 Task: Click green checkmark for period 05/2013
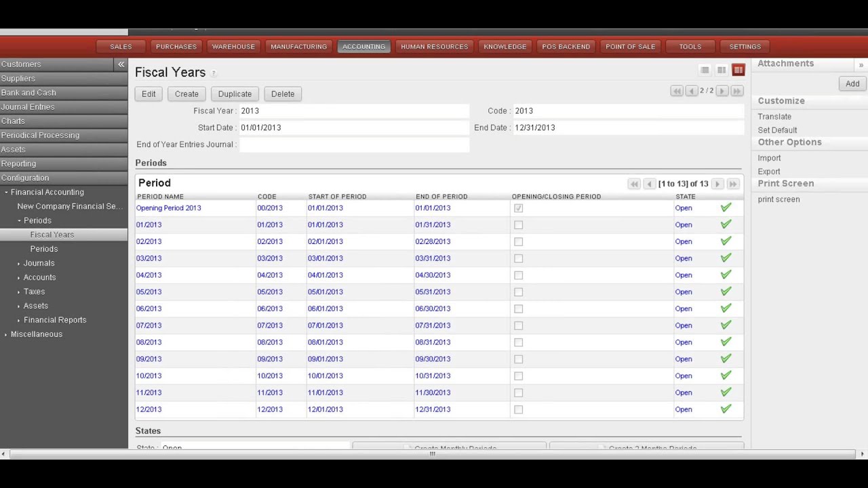[x=726, y=291]
